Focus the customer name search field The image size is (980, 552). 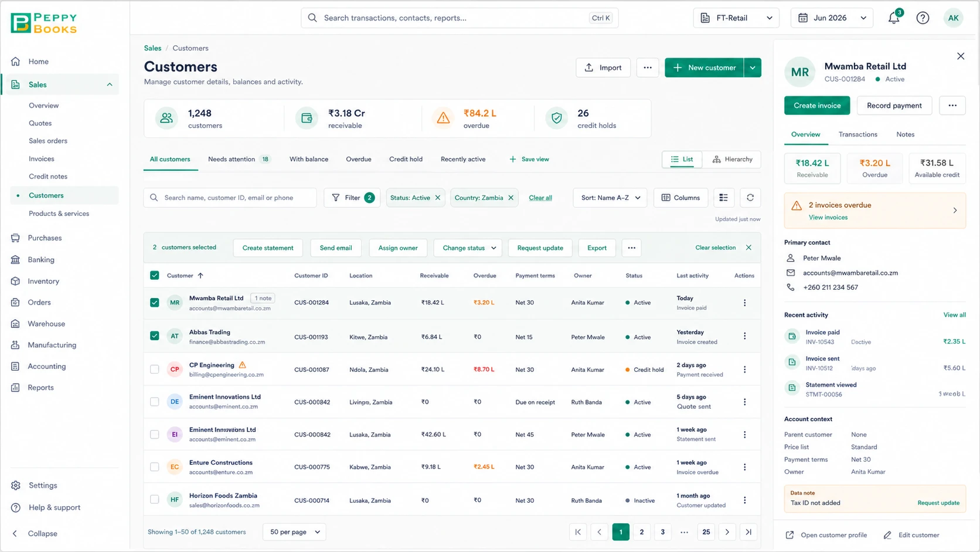coord(230,198)
